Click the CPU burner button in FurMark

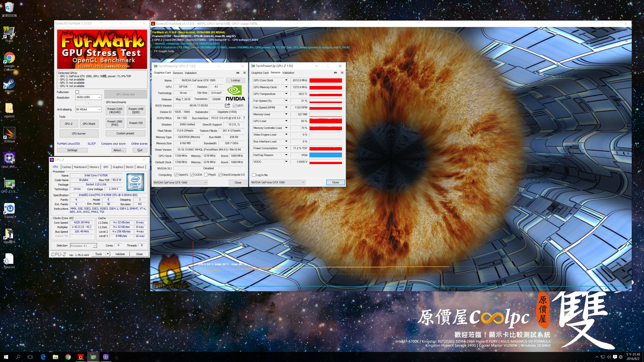click(79, 133)
